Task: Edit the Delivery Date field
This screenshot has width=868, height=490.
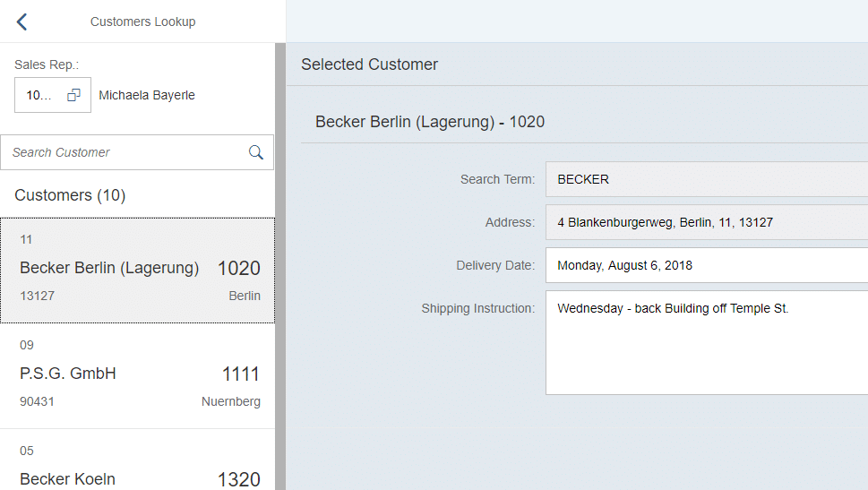Action: point(707,265)
